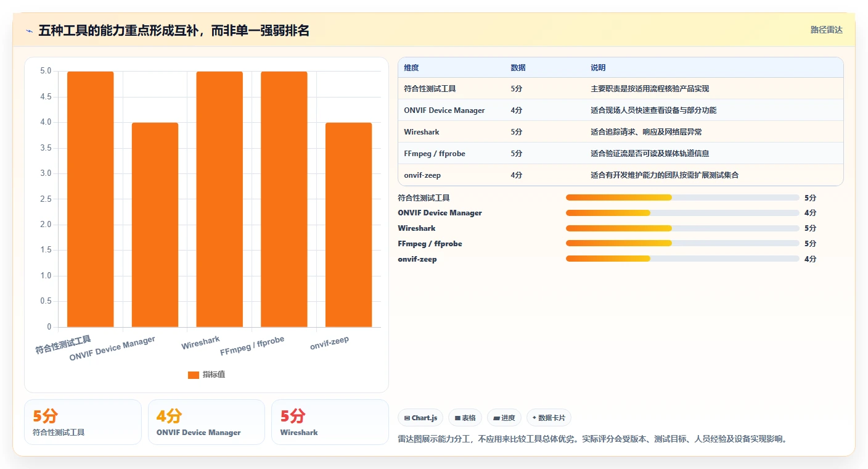Viewport: 868px width, 469px height.
Task: Select the onvif-zeep cell in the table
Action: point(422,175)
